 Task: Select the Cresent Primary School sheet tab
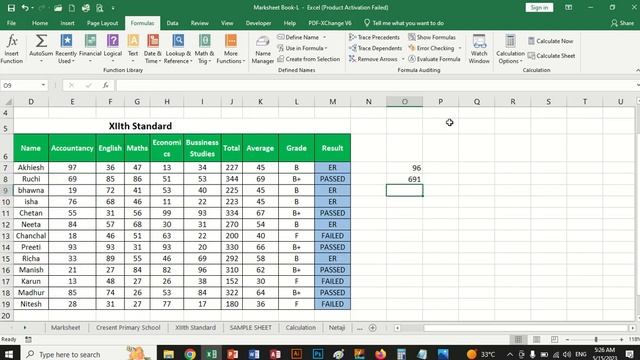[128, 328]
